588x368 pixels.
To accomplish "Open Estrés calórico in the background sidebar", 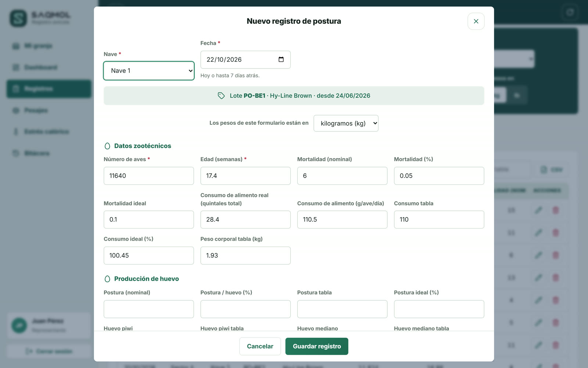I will tap(49, 132).
